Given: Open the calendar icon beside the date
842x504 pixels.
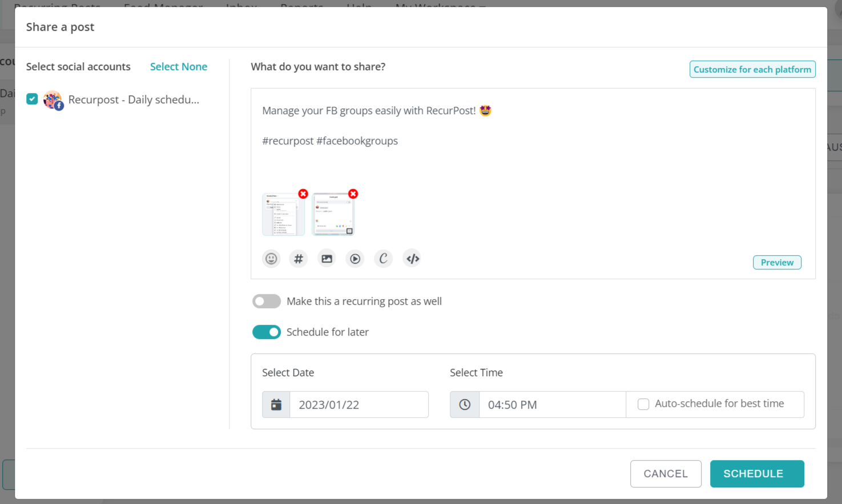Looking at the screenshot, I should (x=276, y=405).
